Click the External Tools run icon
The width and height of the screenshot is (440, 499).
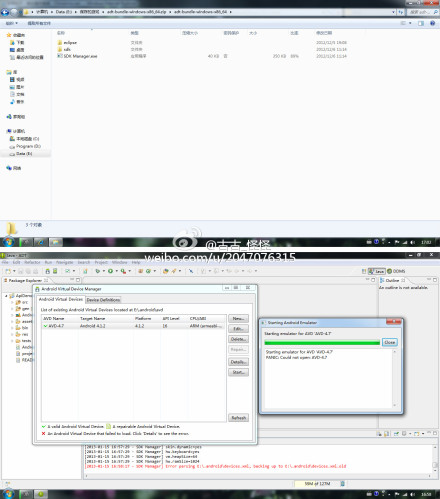pos(123,271)
